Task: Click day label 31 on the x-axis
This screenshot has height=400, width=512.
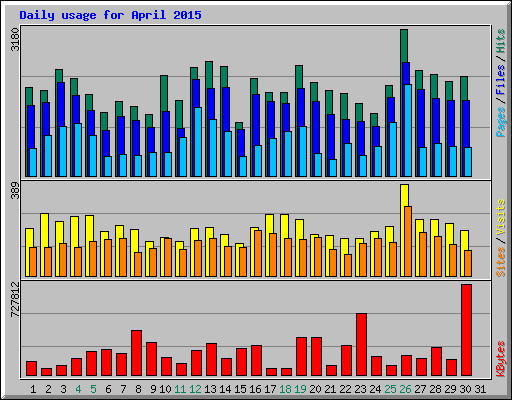Action: 480,389
